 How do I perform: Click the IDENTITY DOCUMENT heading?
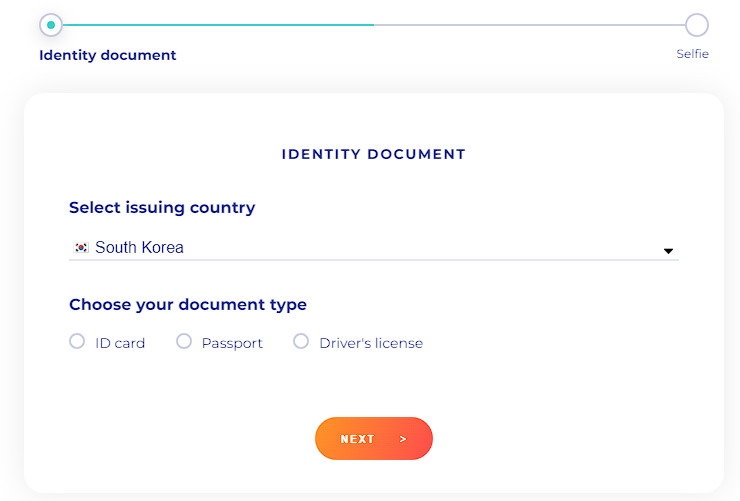374,154
